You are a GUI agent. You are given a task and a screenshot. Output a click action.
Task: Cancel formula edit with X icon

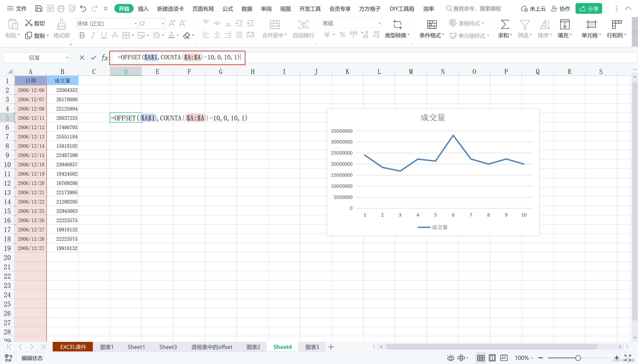click(82, 58)
